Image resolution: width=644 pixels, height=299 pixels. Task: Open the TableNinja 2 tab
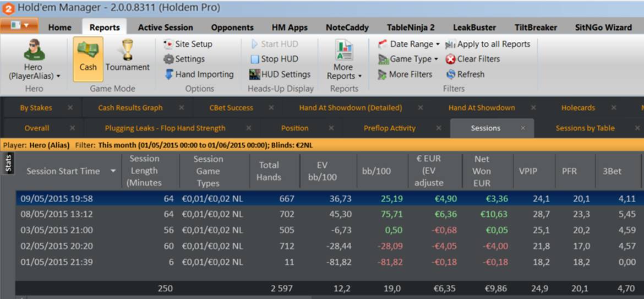pyautogui.click(x=411, y=28)
